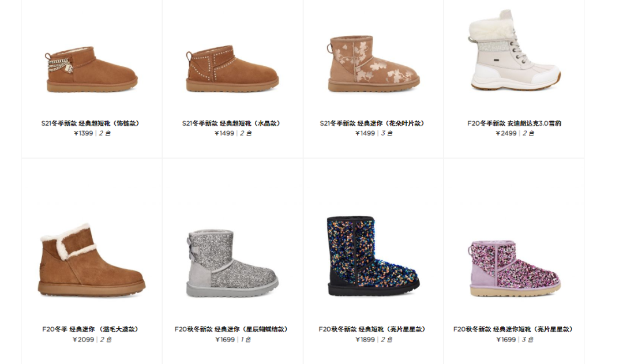Click the ¥2099 price under the fur-trimmed boot
Screen dimensions: 623x364
pyautogui.click(x=84, y=339)
